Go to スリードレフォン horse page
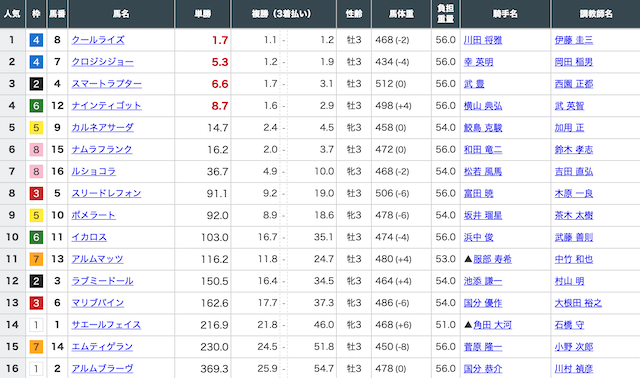Image resolution: width=640 pixels, height=378 pixels. point(106,193)
